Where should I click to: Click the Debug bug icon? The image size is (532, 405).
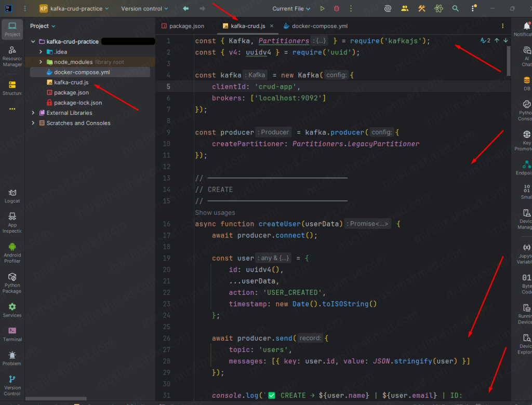[x=337, y=8]
